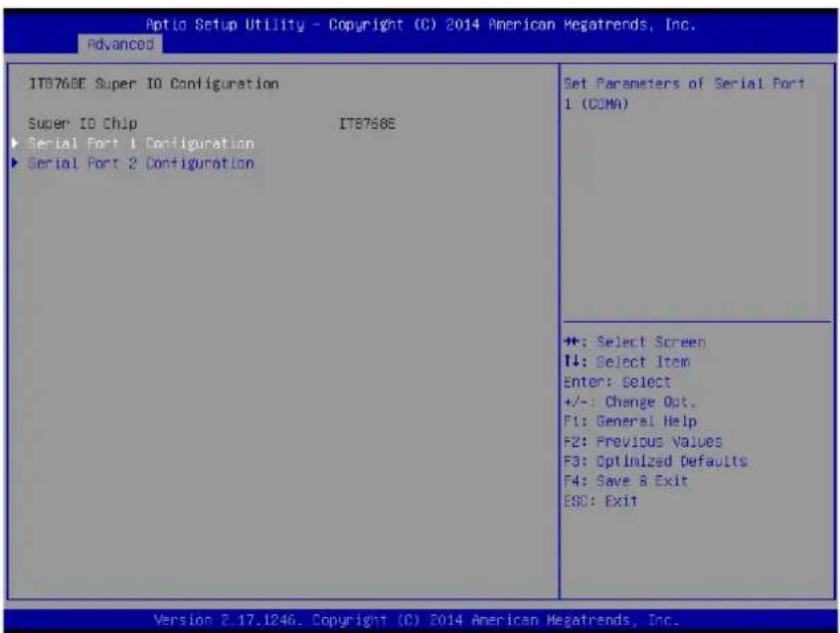Click the Set Parameters of Serial Port help text
Viewport: 840px width, 633px height.
point(684,93)
